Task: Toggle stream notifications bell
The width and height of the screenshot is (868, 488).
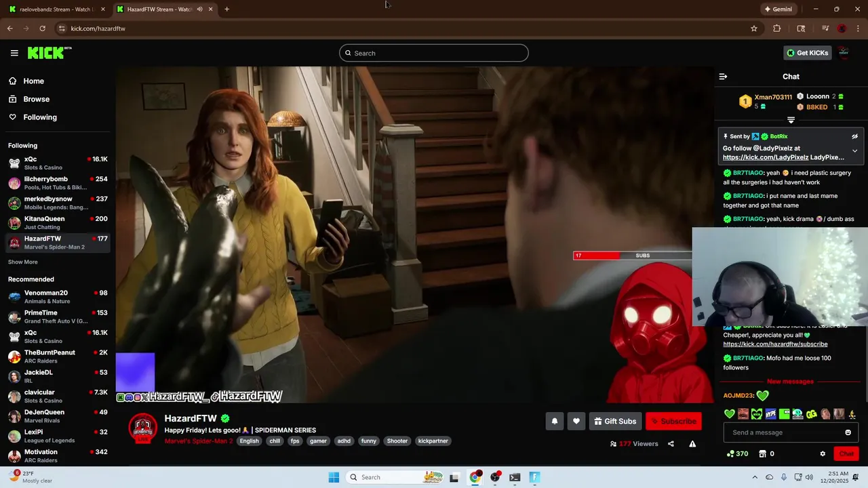Action: coord(555,421)
